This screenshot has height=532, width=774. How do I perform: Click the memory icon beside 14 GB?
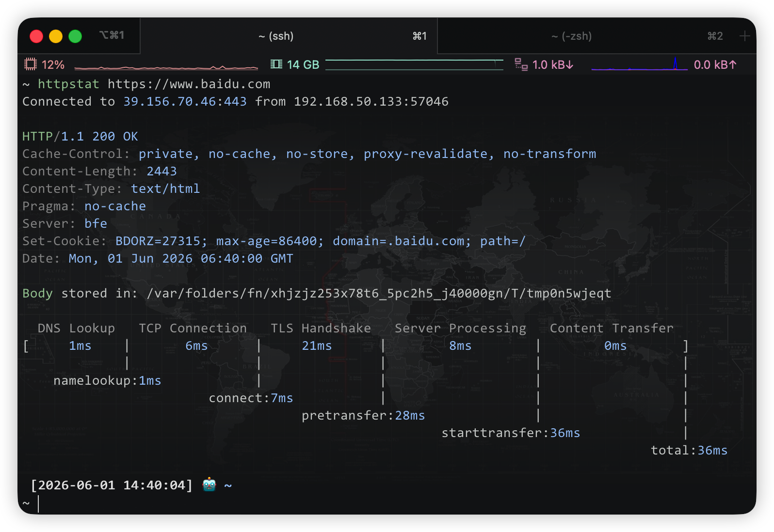[276, 64]
